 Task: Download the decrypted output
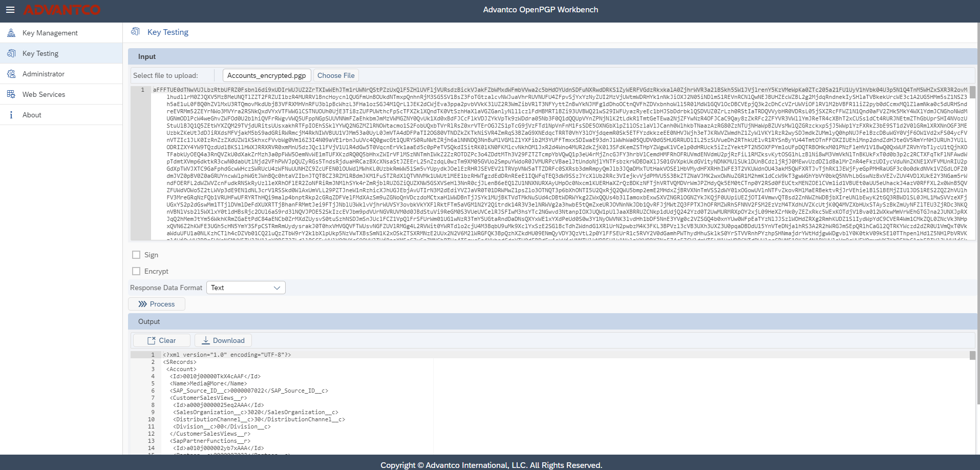click(223, 340)
